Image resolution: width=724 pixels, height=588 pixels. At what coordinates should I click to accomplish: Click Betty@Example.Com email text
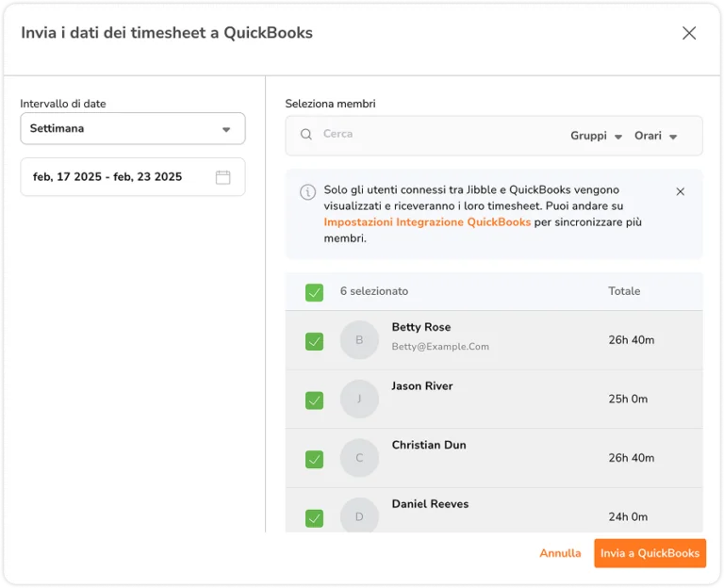440,347
